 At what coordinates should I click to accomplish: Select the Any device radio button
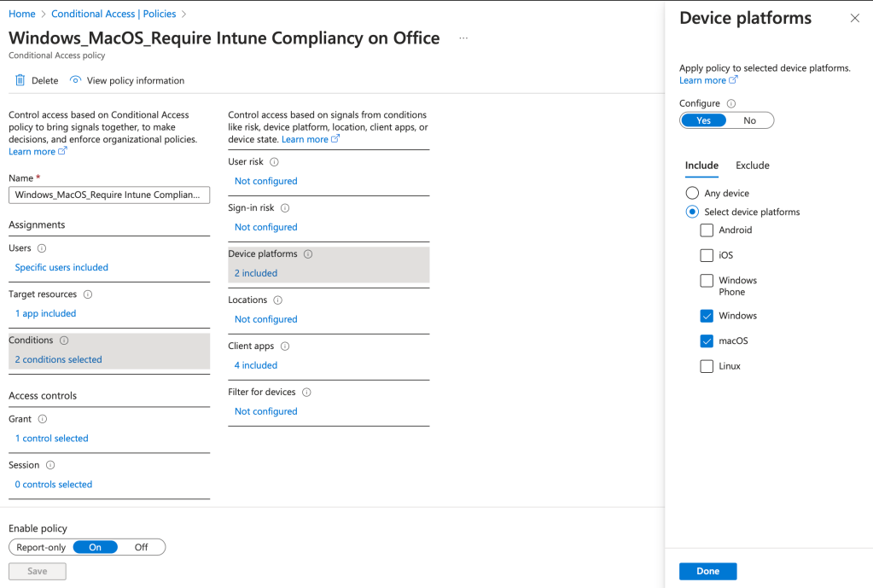tap(692, 194)
